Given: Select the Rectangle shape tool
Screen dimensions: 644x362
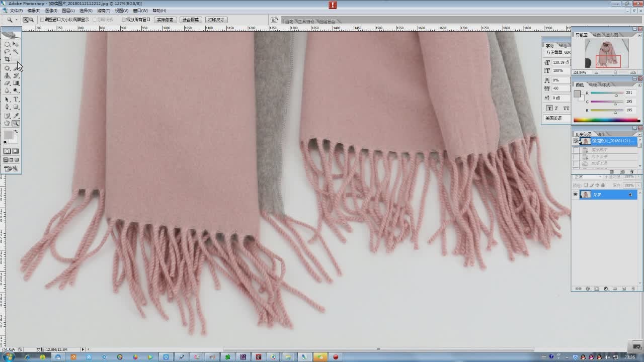Looking at the screenshot, I should pos(16,107).
